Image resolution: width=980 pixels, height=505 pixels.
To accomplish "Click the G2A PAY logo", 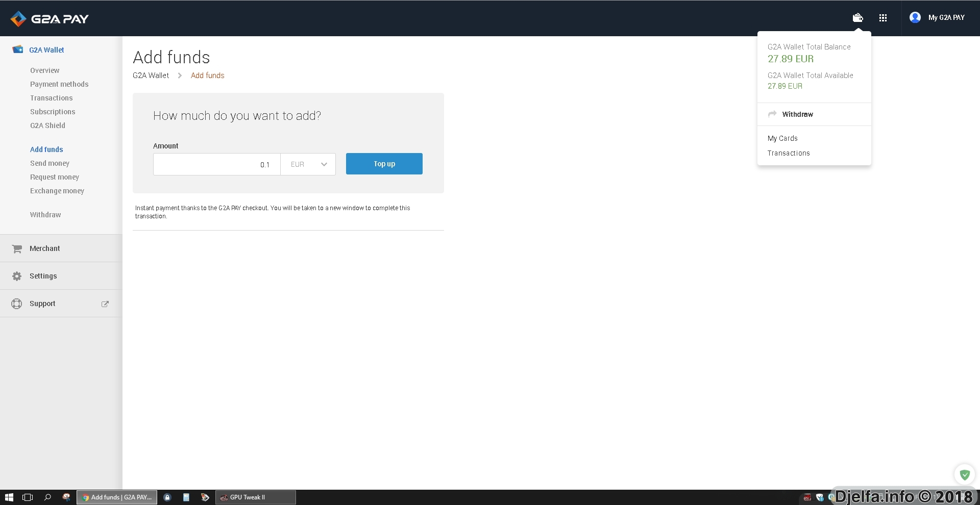I will pos(50,19).
